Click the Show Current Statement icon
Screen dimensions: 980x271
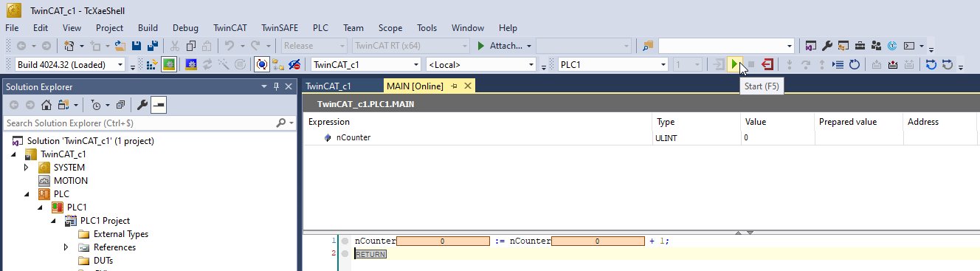[x=838, y=64]
